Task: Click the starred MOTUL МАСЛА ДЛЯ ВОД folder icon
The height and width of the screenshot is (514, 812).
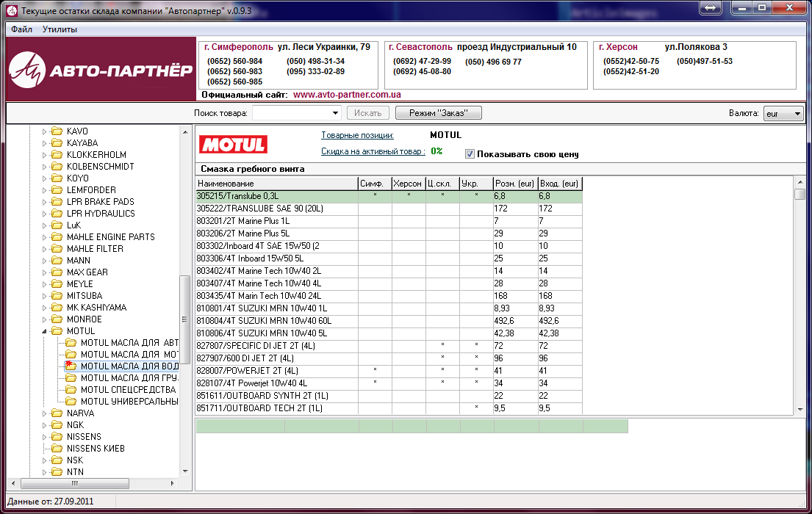Action: click(x=71, y=366)
